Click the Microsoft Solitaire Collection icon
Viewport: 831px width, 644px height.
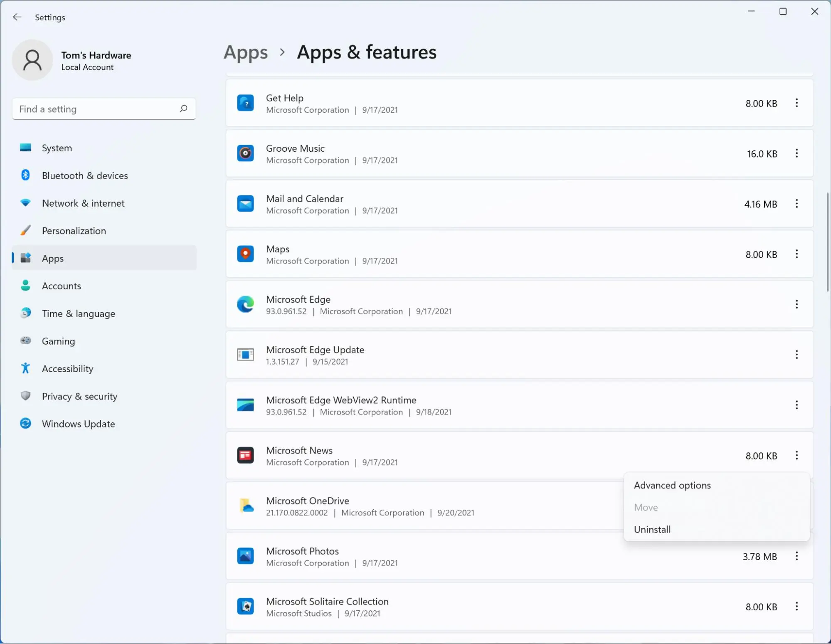pyautogui.click(x=245, y=607)
